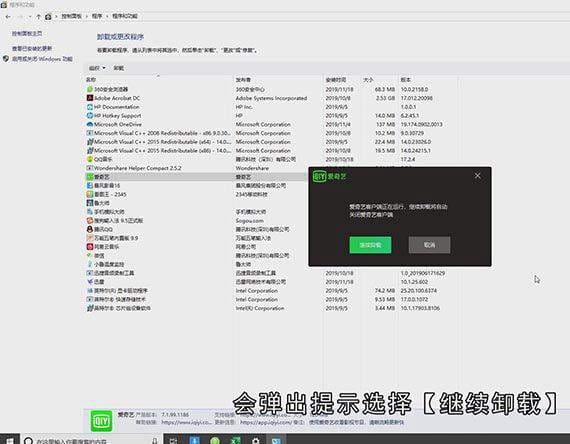Open the recent locations dropdown arrow

point(30,16)
